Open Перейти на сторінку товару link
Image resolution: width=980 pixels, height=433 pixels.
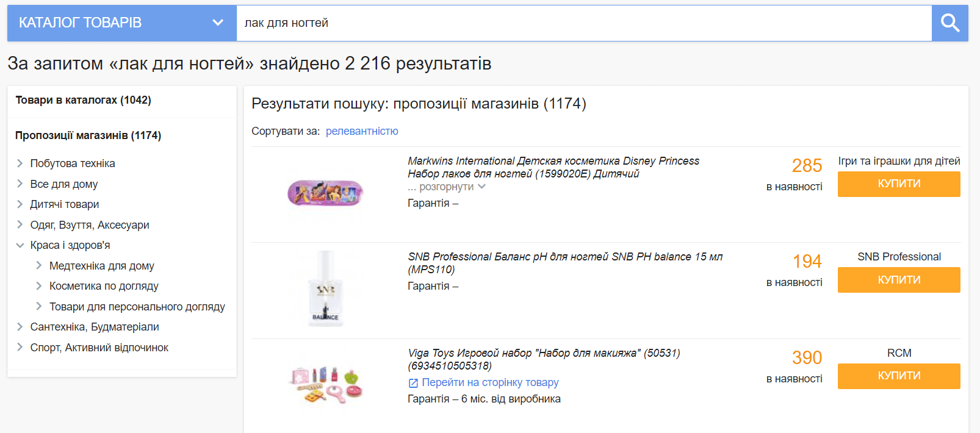pos(490,382)
